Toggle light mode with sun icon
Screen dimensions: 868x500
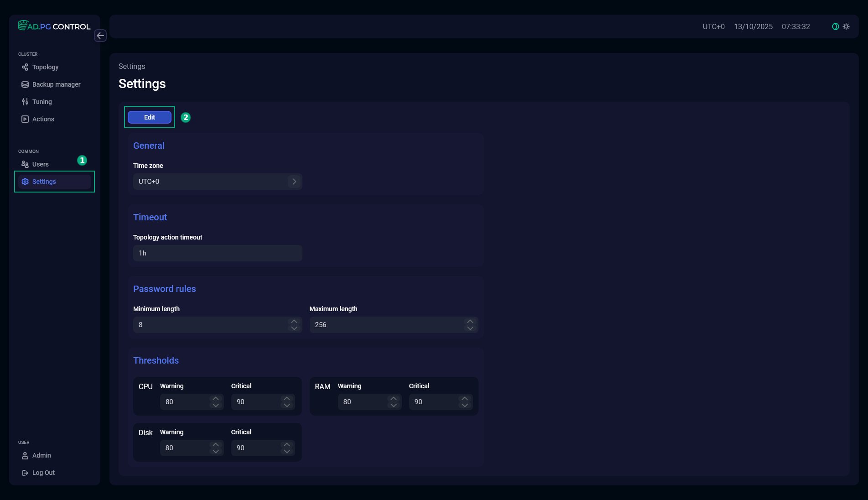pyautogui.click(x=847, y=26)
